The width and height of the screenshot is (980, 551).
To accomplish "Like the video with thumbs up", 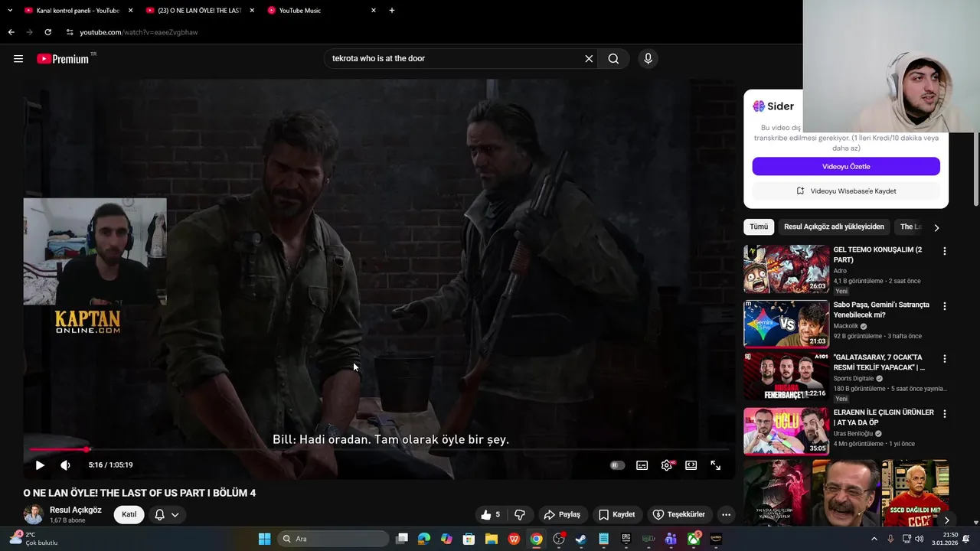I will click(489, 514).
